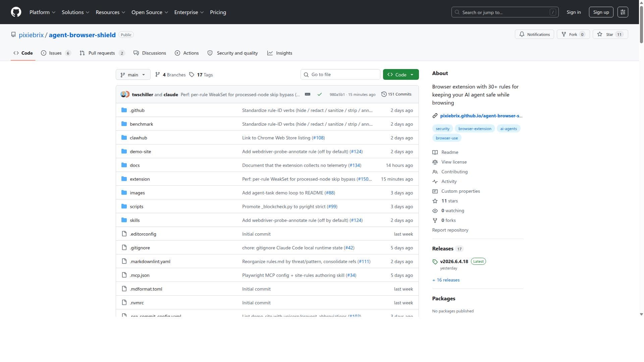Click twschiller's avatar in the commit header
This screenshot has height=362, width=644.
click(x=123, y=95)
